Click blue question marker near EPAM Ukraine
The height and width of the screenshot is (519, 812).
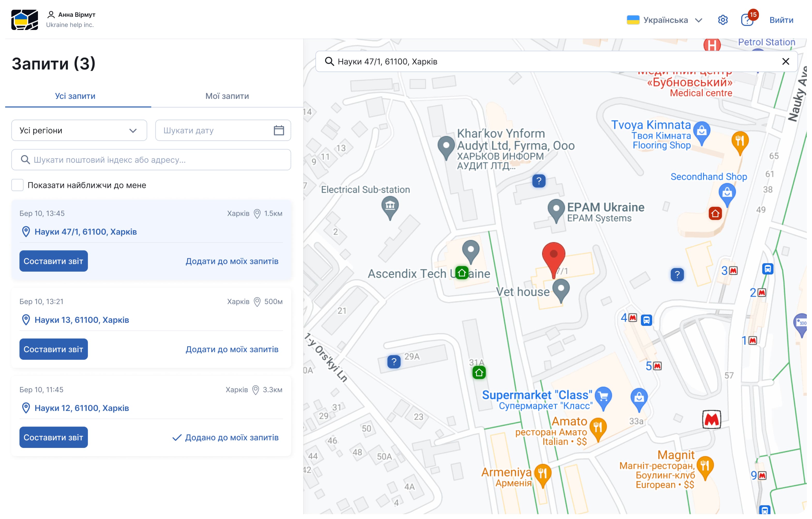click(x=538, y=181)
